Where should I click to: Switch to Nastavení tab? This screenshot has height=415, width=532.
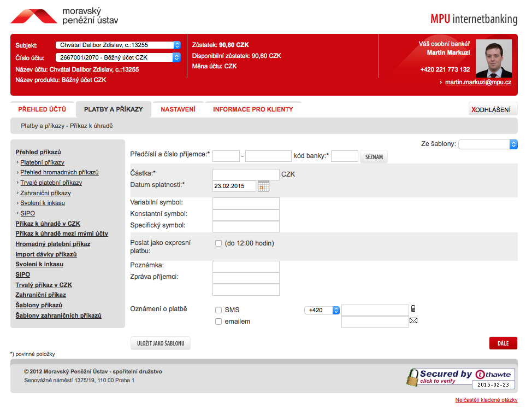point(178,109)
